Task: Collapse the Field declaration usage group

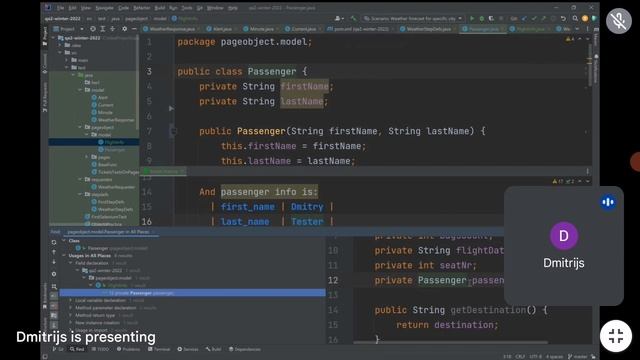Action: point(70,263)
